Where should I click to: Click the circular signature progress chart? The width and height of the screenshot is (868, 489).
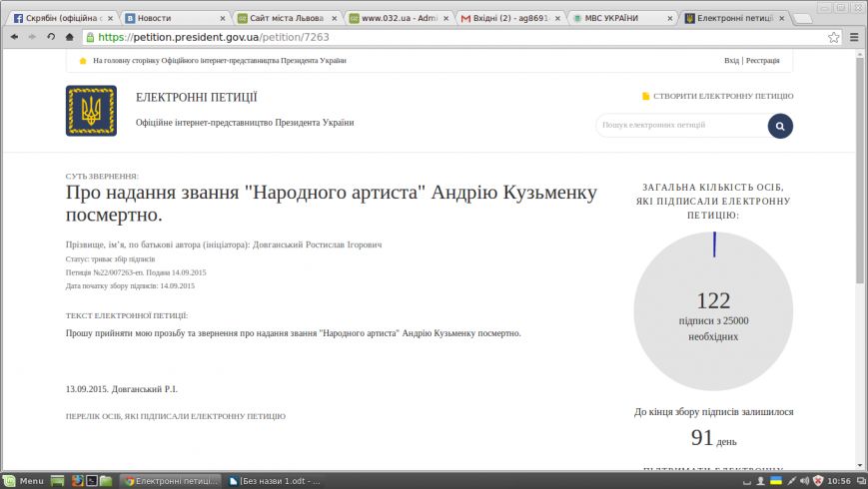tap(713, 311)
